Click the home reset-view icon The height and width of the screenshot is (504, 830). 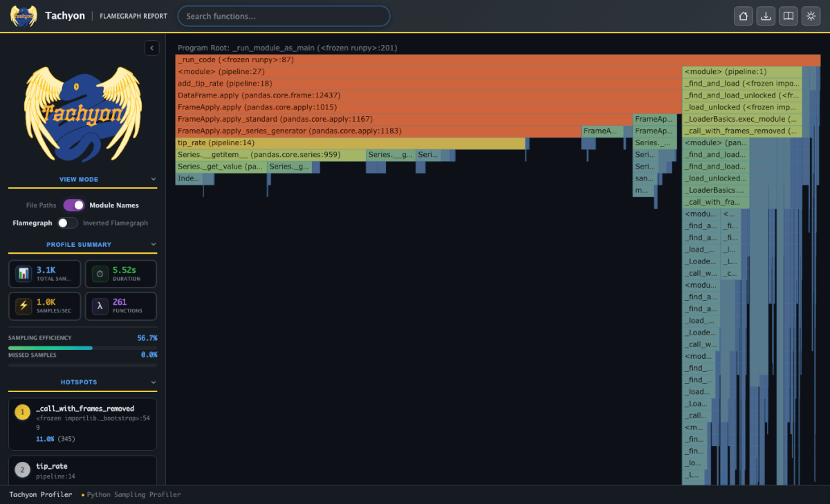[x=744, y=16]
